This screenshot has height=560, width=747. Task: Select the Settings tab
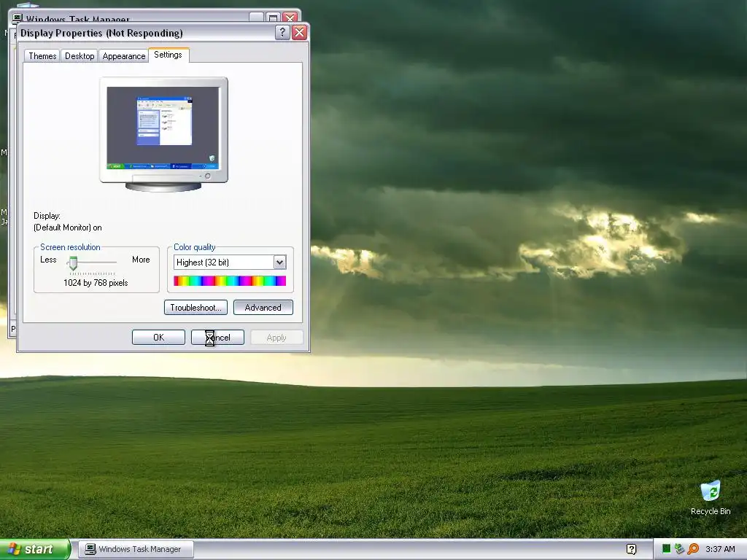click(169, 55)
